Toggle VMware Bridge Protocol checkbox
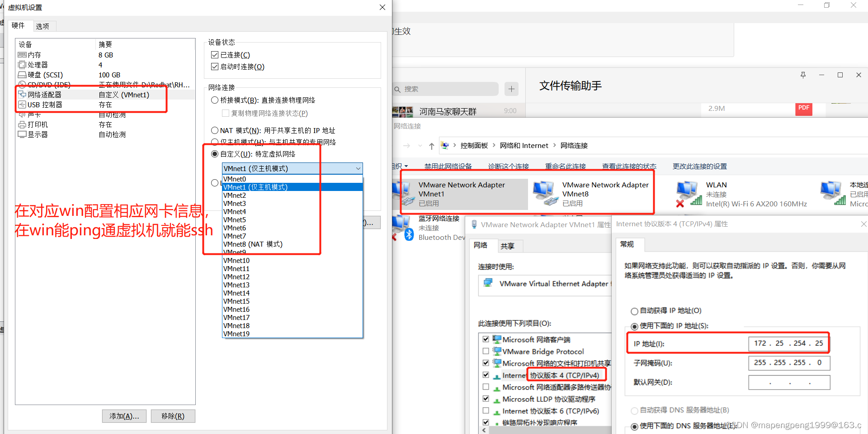This screenshot has height=434, width=868. point(486,351)
